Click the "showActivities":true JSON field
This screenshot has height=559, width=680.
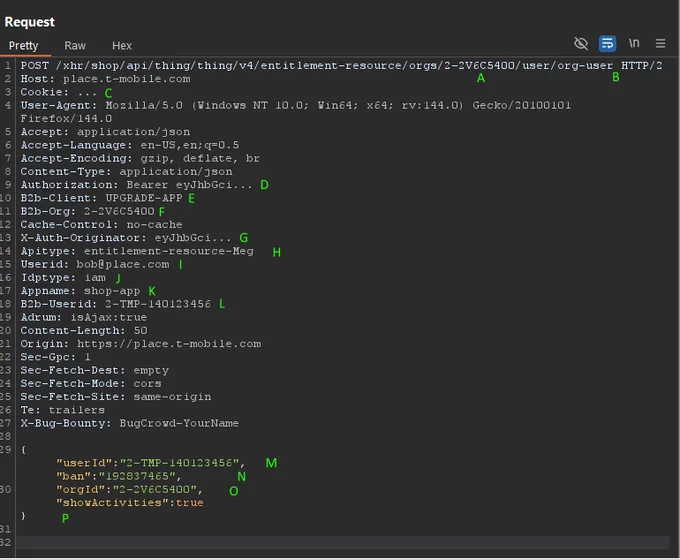129,502
